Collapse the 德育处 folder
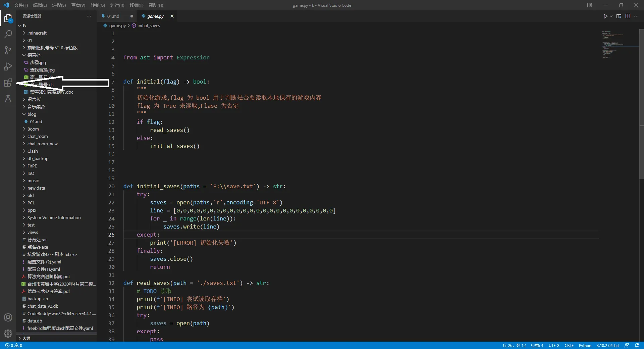Viewport: 644px width, 349px height. tap(56, 55)
